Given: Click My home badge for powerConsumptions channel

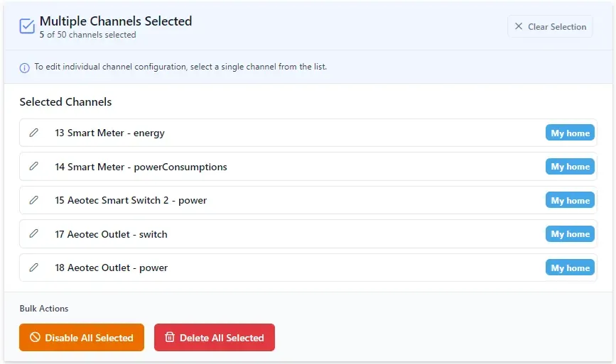Looking at the screenshot, I should pos(570,167).
